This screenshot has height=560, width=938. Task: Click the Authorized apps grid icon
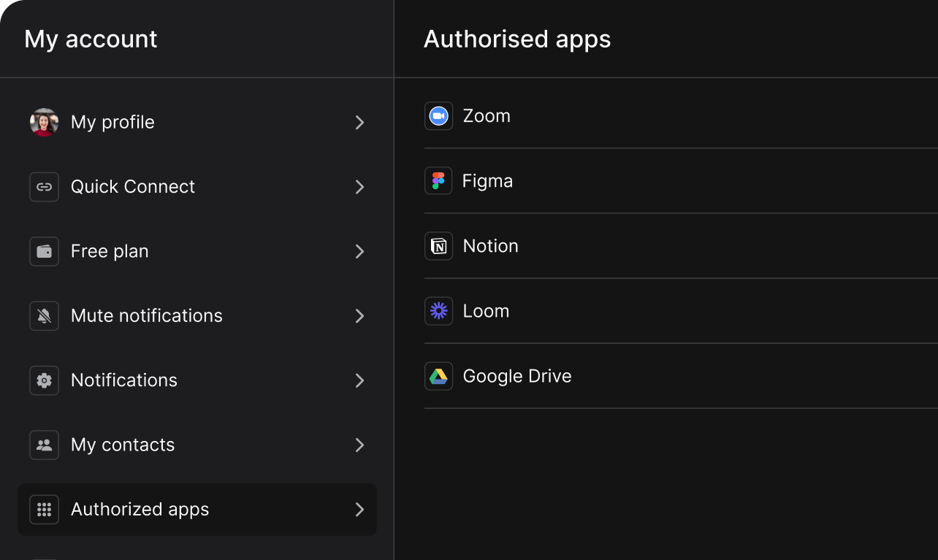click(44, 510)
